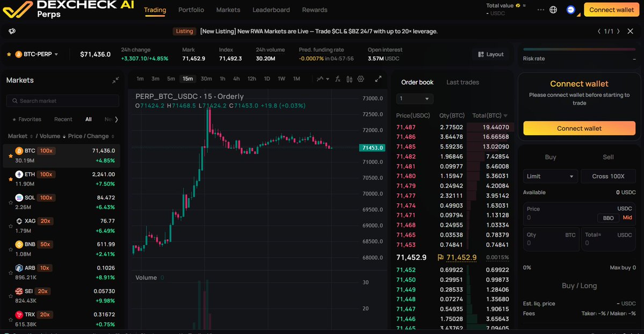Image resolution: width=644 pixels, height=334 pixels.
Task: Select the 1h chart timeframe
Action: [222, 79]
